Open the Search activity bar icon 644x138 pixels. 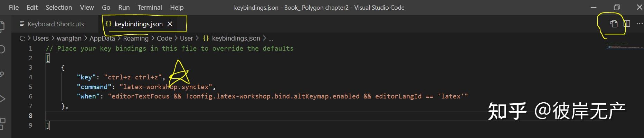coord(2,50)
